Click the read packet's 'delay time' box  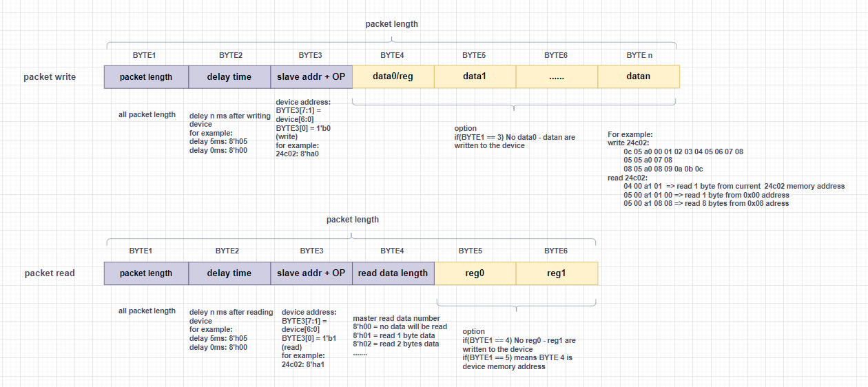coord(229,273)
